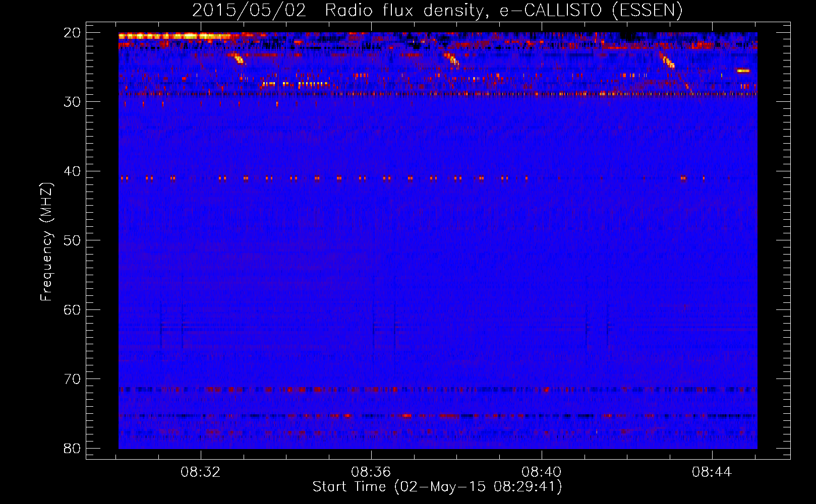Click the 30 frequency tick label
This screenshot has height=504, width=816.
click(72, 102)
